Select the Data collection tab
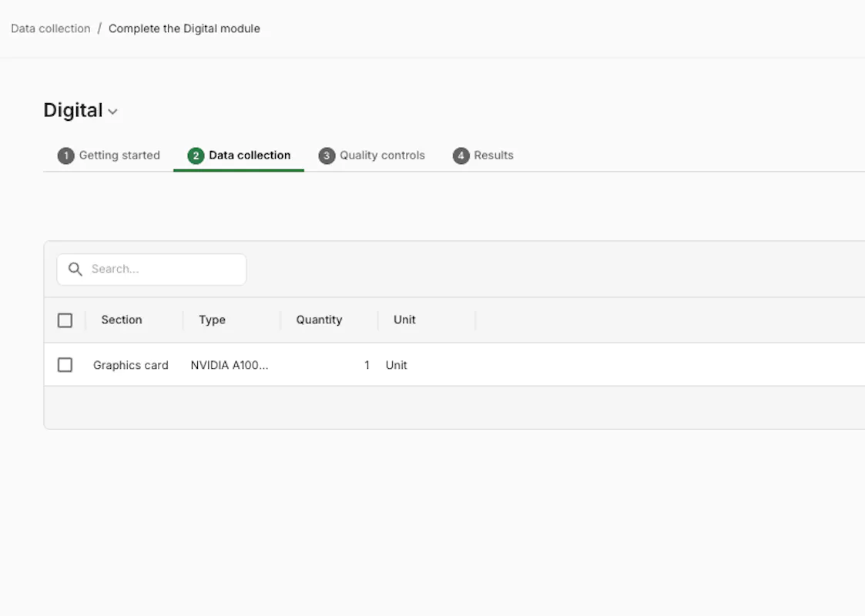865x616 pixels. tap(239, 156)
